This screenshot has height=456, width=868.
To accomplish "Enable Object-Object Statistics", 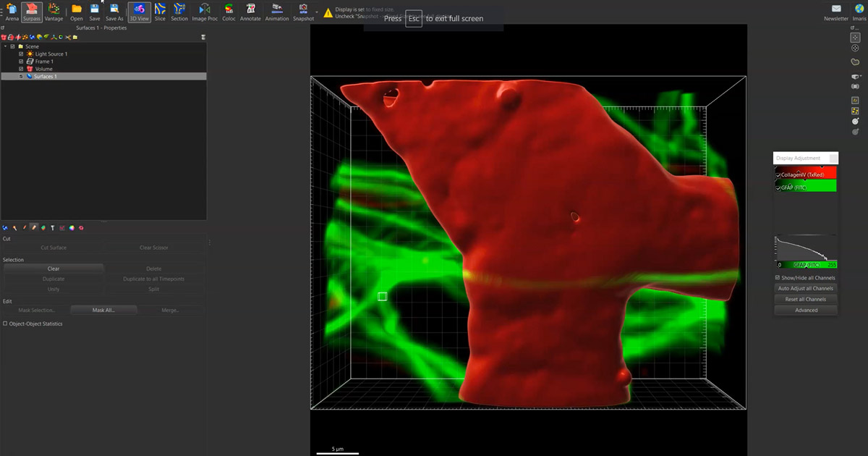I will tap(7, 324).
